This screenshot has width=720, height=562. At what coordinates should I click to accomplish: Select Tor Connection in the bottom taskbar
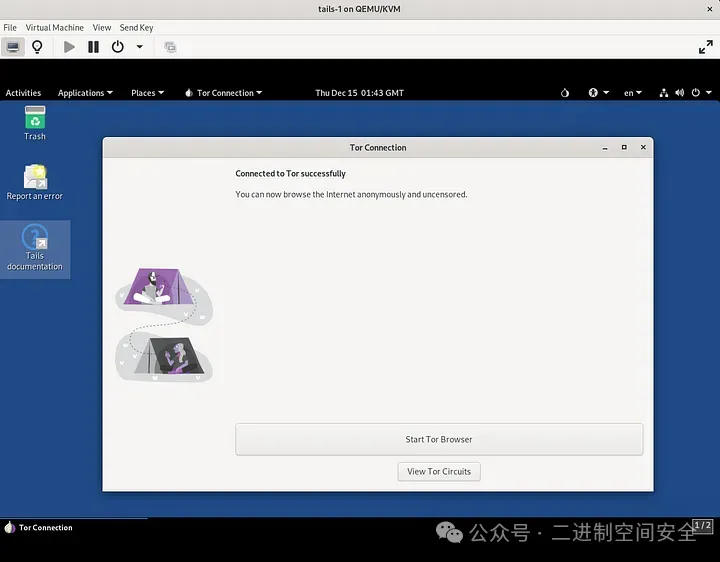(x=40, y=527)
